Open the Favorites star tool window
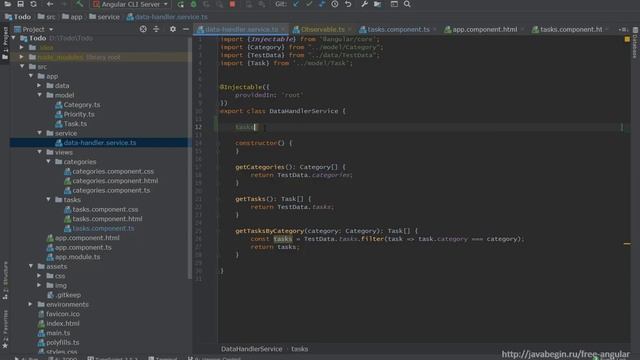 coord(5,329)
